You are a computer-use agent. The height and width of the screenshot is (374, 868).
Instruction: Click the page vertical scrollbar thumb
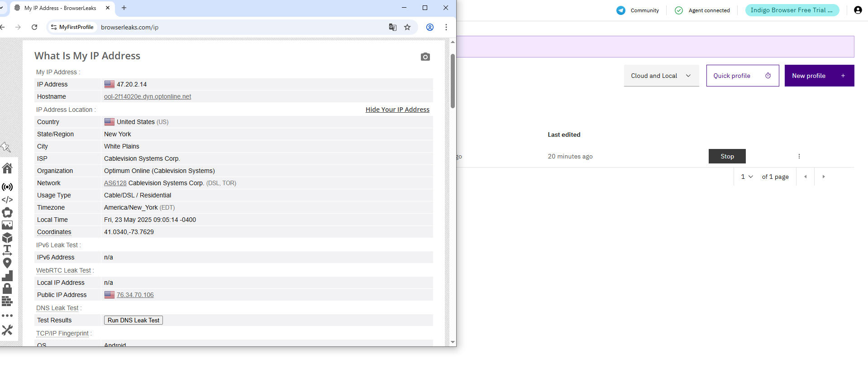click(x=453, y=82)
